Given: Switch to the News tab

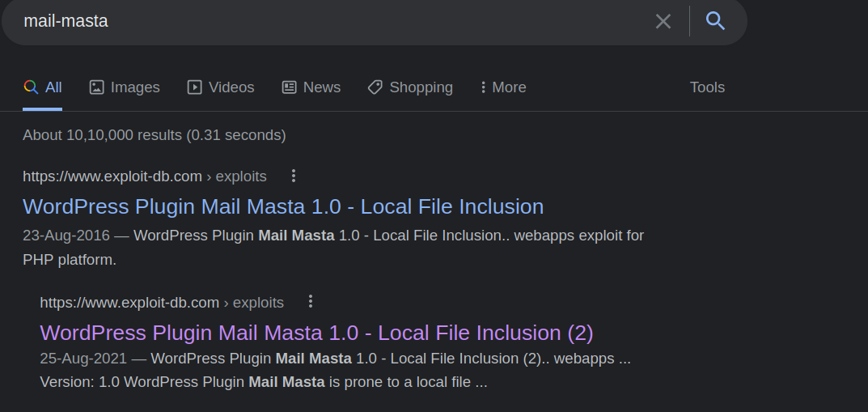Looking at the screenshot, I should pyautogui.click(x=321, y=87).
